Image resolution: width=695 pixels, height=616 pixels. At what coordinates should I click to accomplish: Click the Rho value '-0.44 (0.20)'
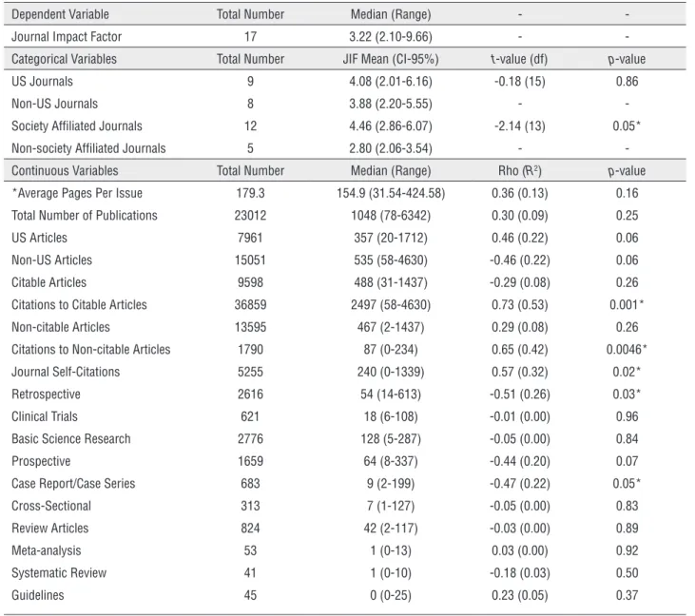pyautogui.click(x=519, y=461)
